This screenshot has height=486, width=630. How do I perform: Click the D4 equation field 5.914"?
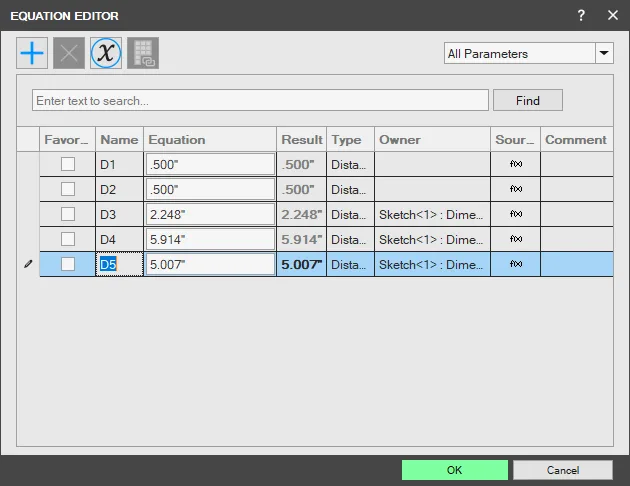tap(210, 239)
